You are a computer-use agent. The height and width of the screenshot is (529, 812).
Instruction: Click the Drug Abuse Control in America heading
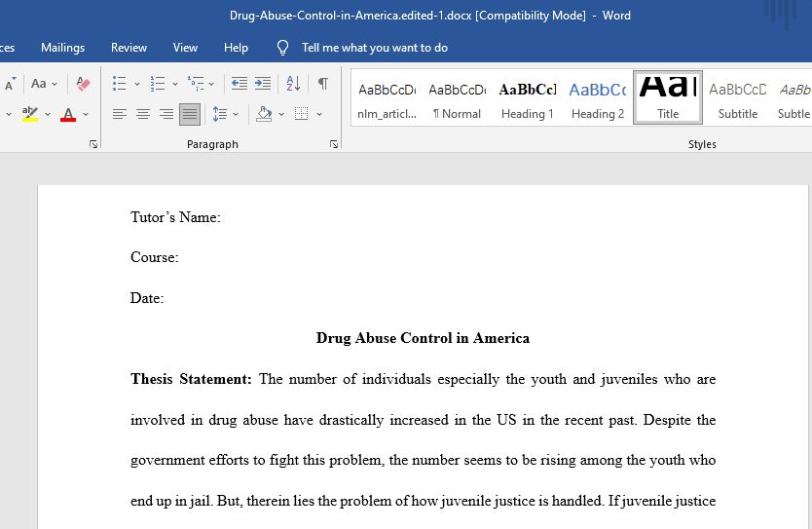[423, 338]
